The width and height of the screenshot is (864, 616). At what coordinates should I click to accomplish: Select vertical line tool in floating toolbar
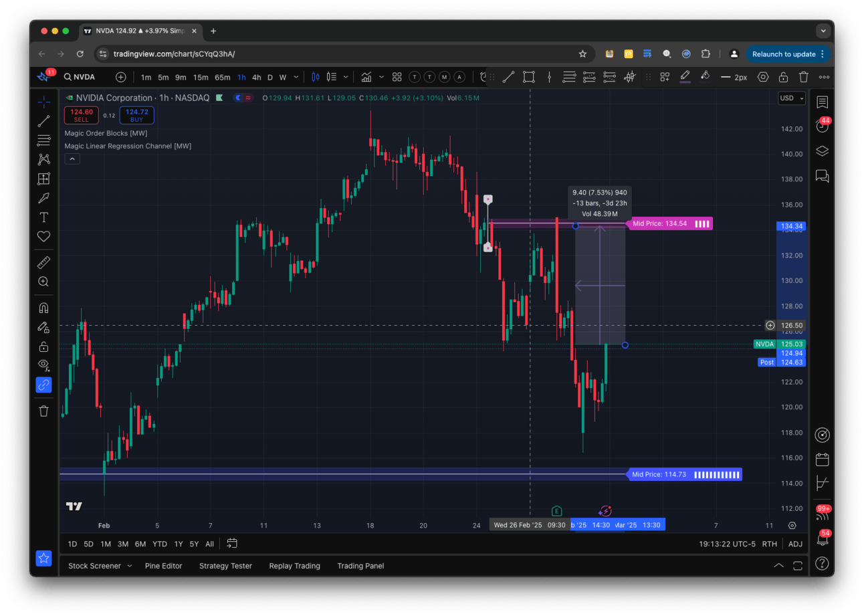coord(549,78)
